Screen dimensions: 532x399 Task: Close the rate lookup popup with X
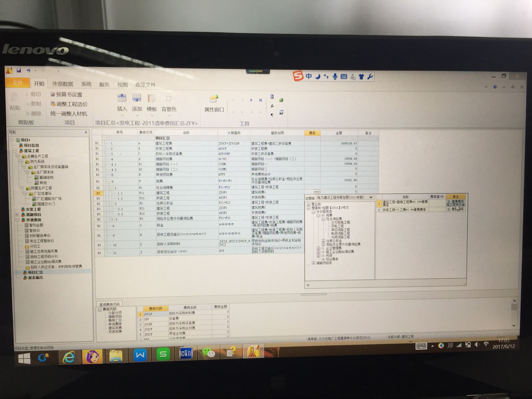coord(308,285)
